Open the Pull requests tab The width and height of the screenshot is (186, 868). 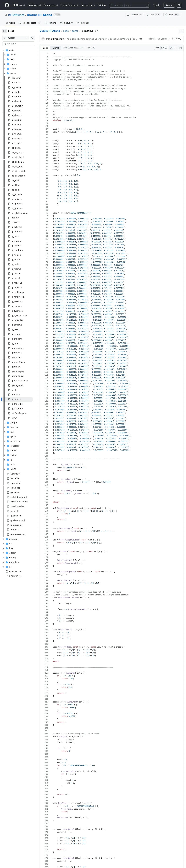pyautogui.click(x=29, y=23)
